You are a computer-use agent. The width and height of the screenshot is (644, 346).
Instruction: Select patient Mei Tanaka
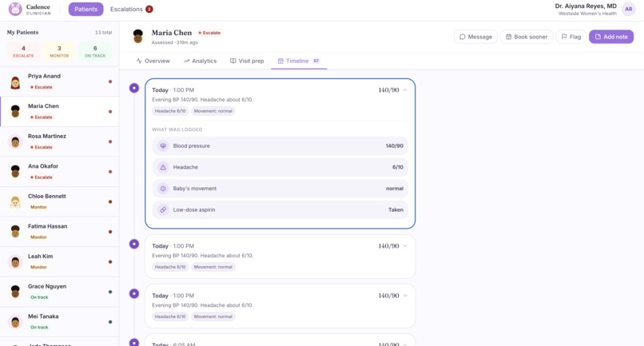(60, 322)
